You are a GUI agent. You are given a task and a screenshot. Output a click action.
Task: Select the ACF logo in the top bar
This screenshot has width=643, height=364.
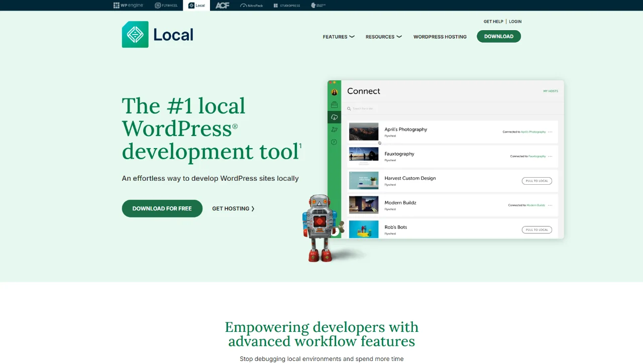[x=222, y=5]
